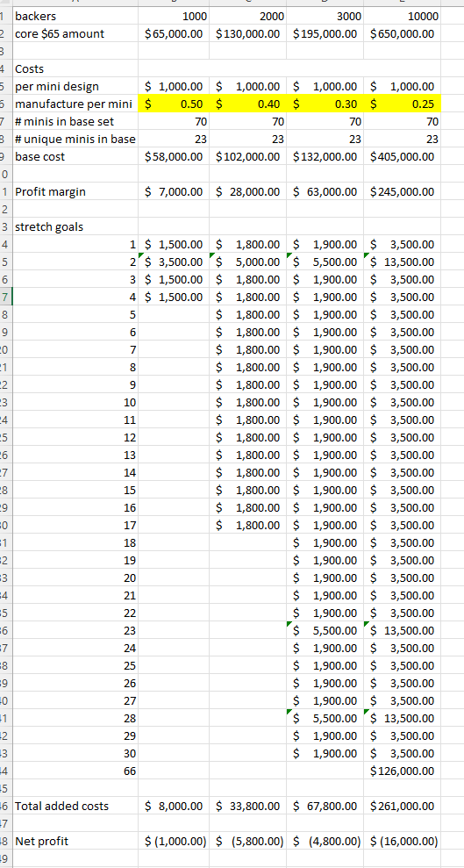Click the 'Net profit' label cell

(75, 841)
